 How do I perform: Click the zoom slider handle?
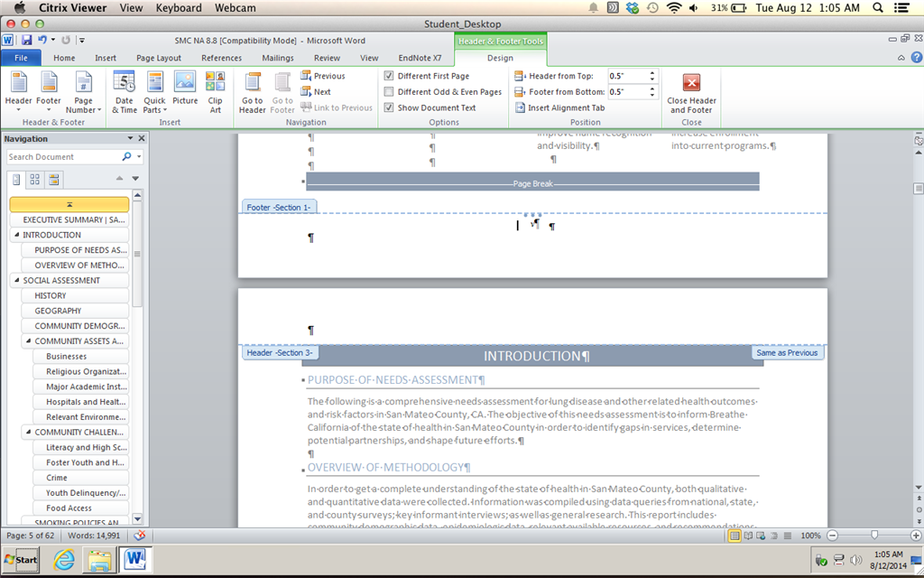click(874, 535)
